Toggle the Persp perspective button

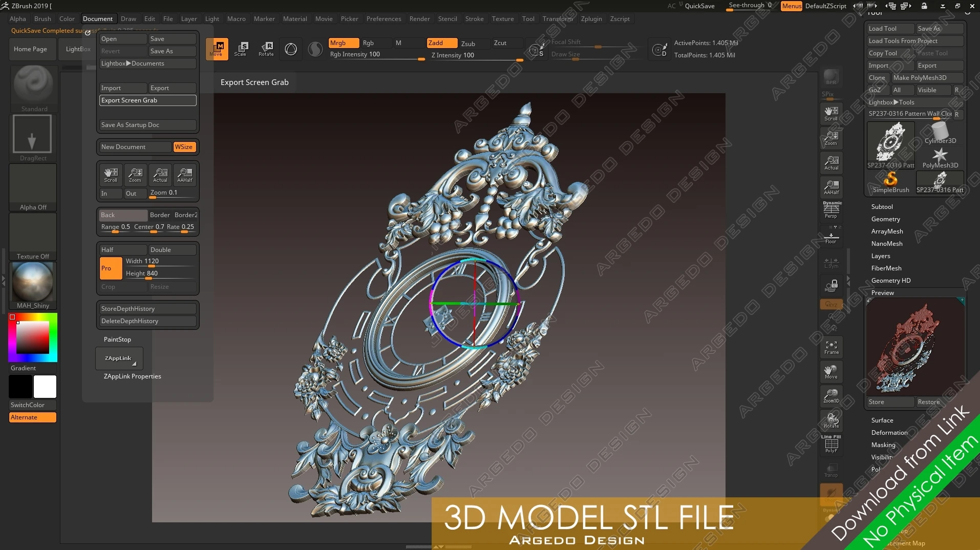tap(831, 210)
